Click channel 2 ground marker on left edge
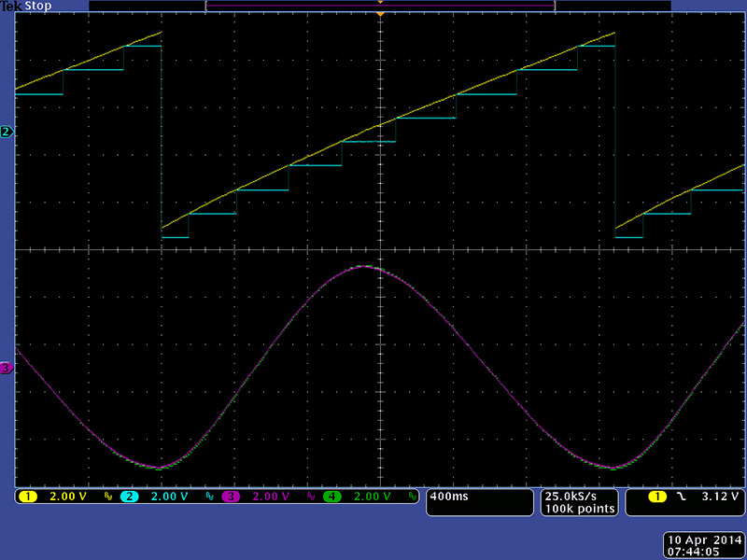Image resolution: width=747 pixels, height=560 pixels. pos(6,133)
